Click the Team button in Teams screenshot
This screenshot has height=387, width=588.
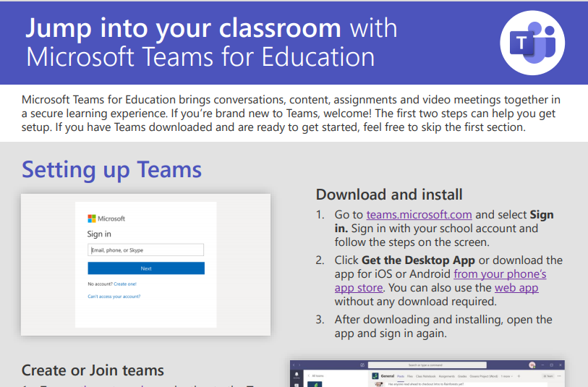click(x=548, y=376)
